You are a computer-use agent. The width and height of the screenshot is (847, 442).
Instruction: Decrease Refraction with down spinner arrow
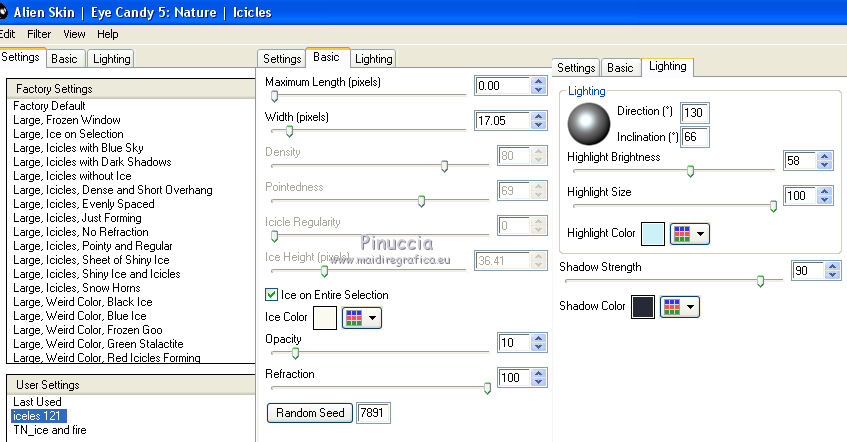click(538, 382)
